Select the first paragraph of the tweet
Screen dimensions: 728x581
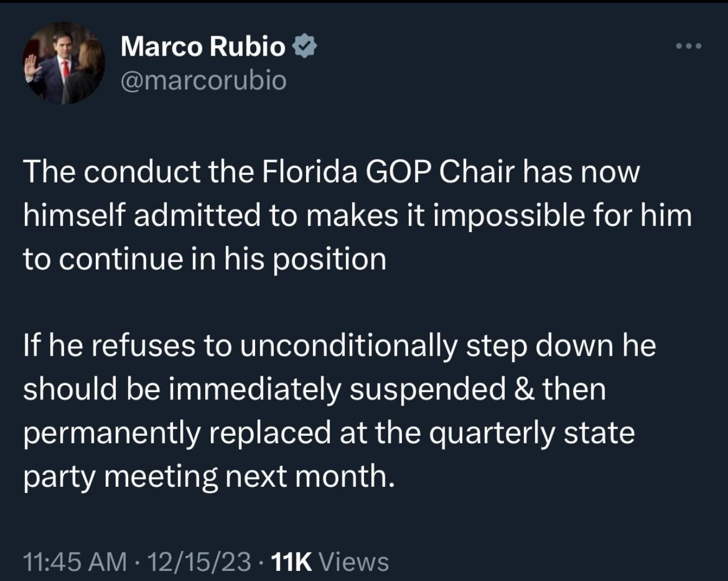(358, 216)
